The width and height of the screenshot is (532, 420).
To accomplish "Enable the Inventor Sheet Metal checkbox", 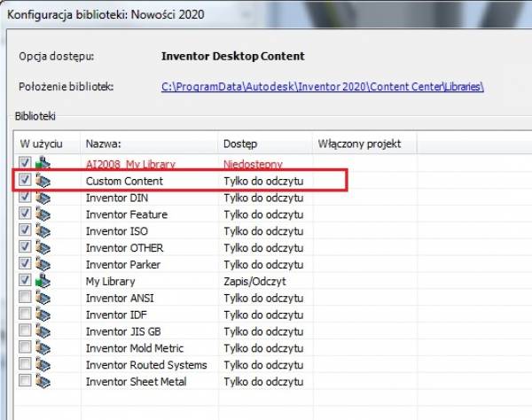I will (x=25, y=380).
